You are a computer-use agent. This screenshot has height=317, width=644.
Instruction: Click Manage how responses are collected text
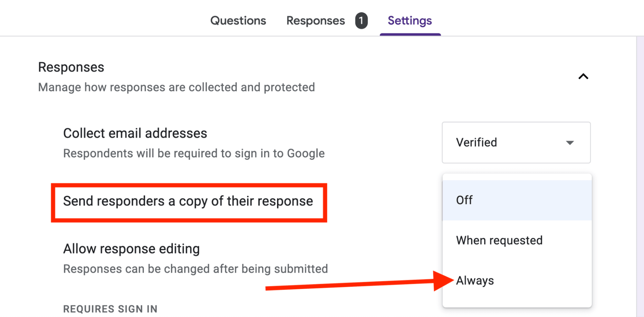coord(176,87)
